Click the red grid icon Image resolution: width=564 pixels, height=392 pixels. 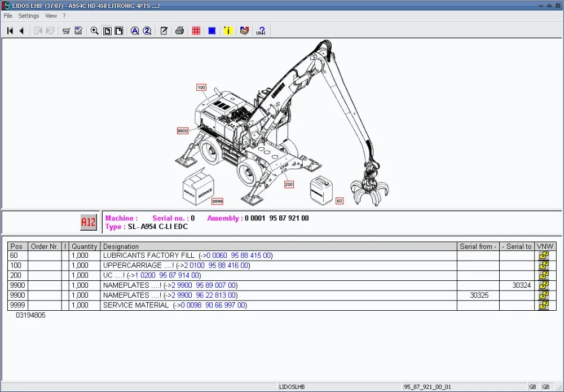click(x=196, y=30)
